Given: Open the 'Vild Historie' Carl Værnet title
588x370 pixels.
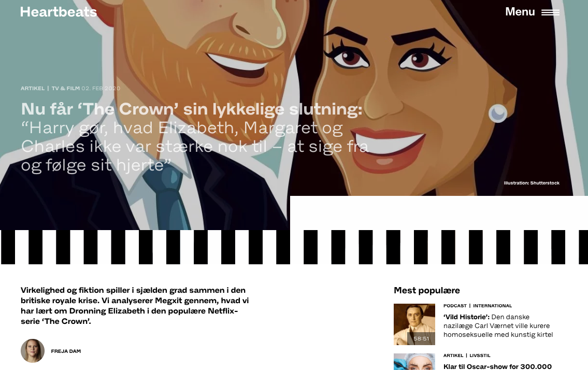Looking at the screenshot, I should 498,326.
